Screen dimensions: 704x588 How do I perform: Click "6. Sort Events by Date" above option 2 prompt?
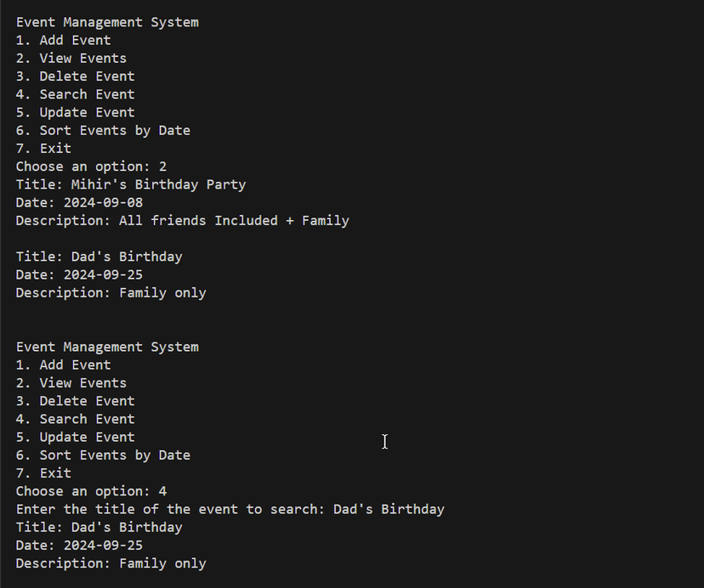(103, 130)
